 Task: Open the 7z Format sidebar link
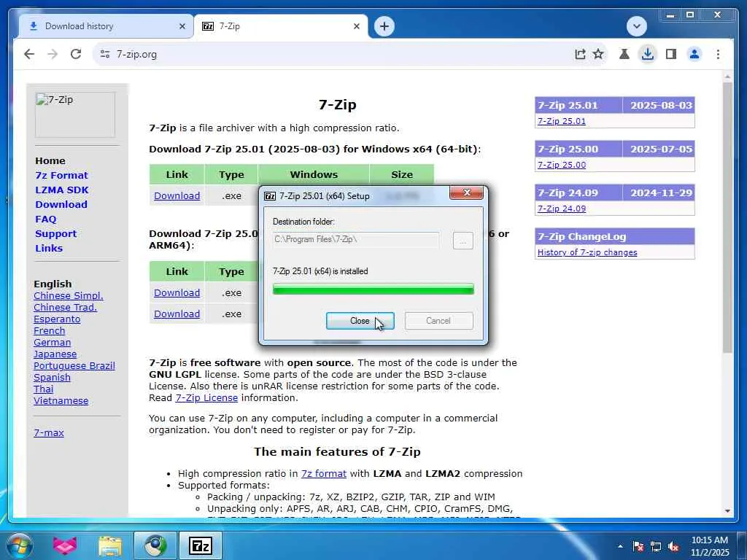click(61, 175)
